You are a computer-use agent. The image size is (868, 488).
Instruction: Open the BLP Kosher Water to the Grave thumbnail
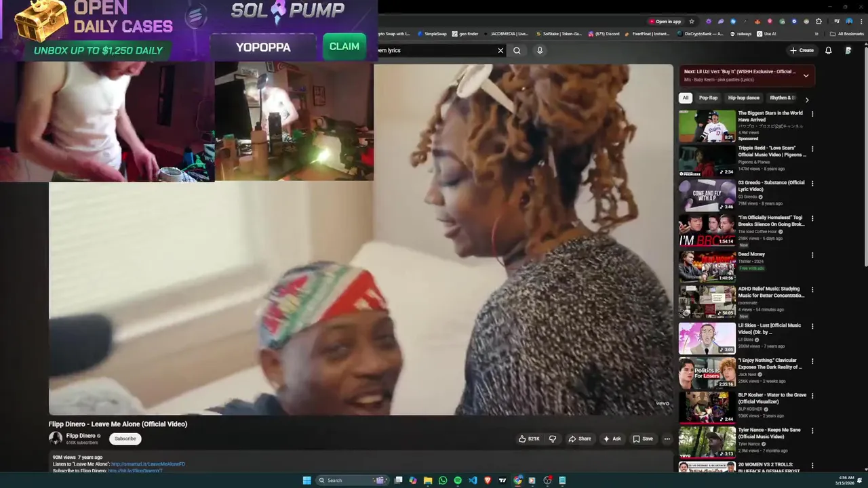[x=707, y=408]
